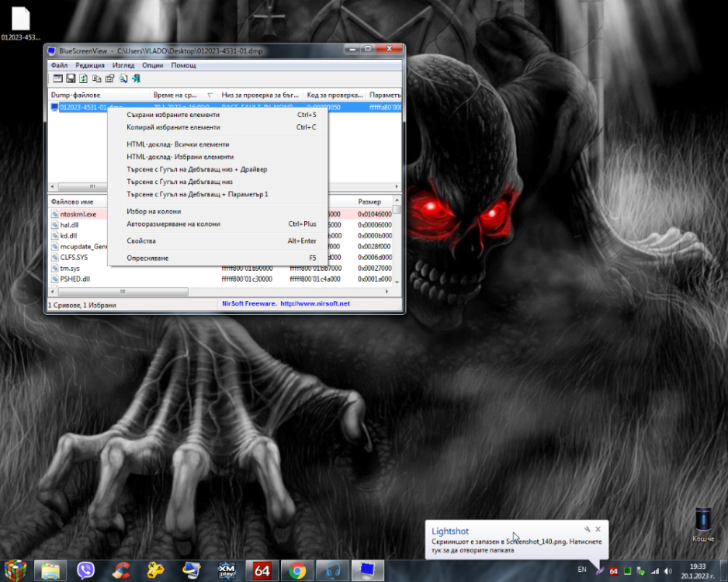This screenshot has width=728, height=582.
Task: Open the AIDA64 taskbar button
Action: (262, 570)
